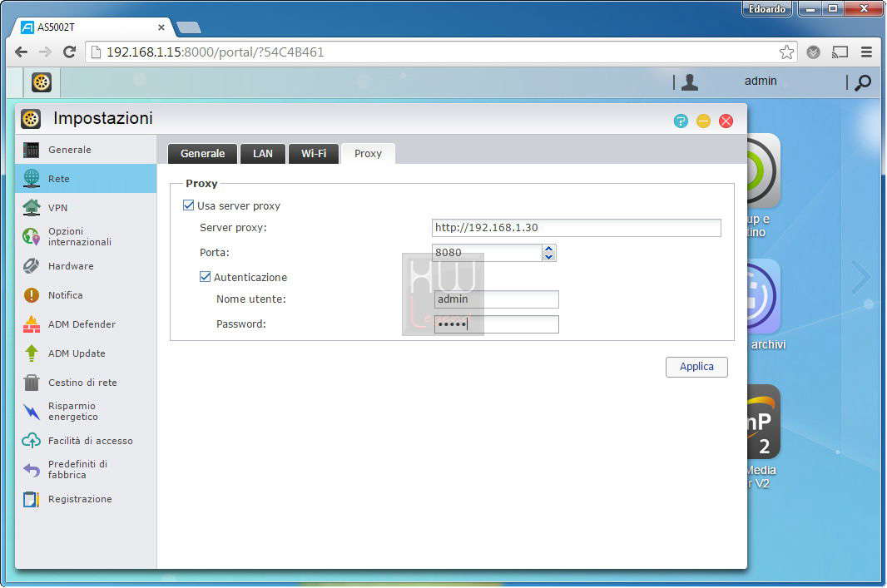The image size is (887, 588).
Task: Minimize the Impostazioni window with yellow button
Action: (703, 121)
